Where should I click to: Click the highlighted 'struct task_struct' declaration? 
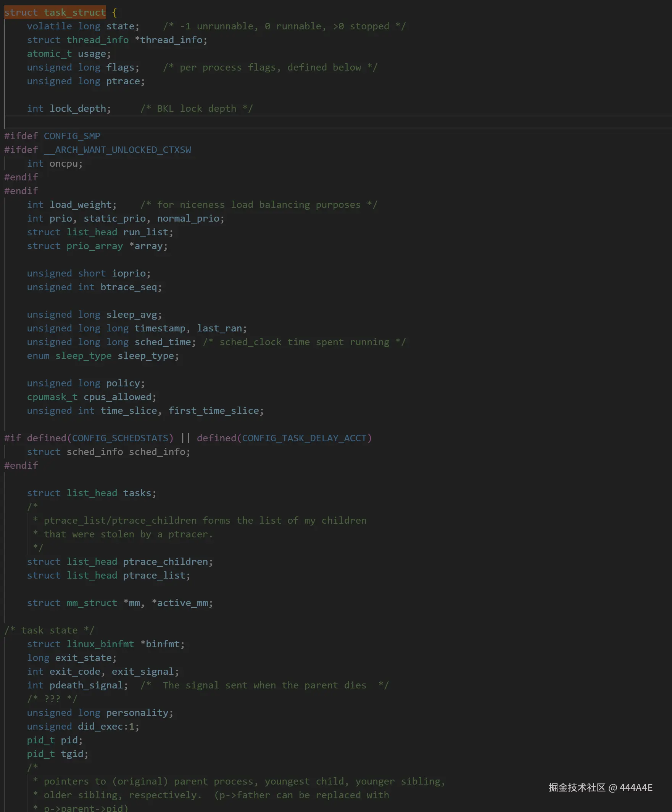55,12
